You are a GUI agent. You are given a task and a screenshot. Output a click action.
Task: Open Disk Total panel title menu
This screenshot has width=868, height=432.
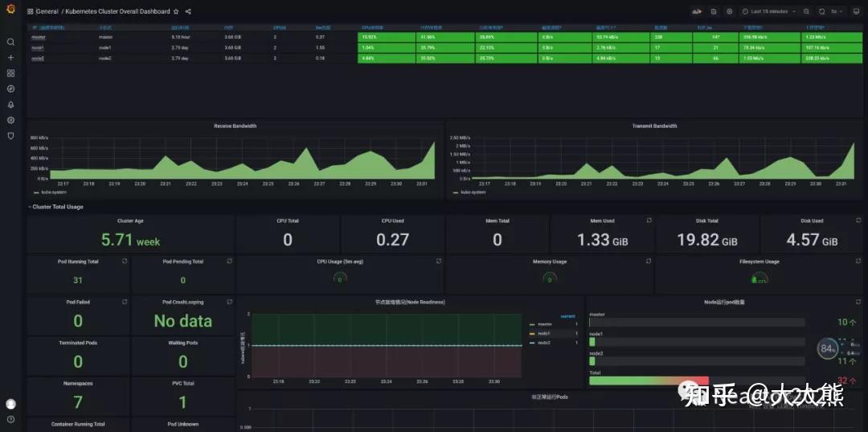click(707, 220)
